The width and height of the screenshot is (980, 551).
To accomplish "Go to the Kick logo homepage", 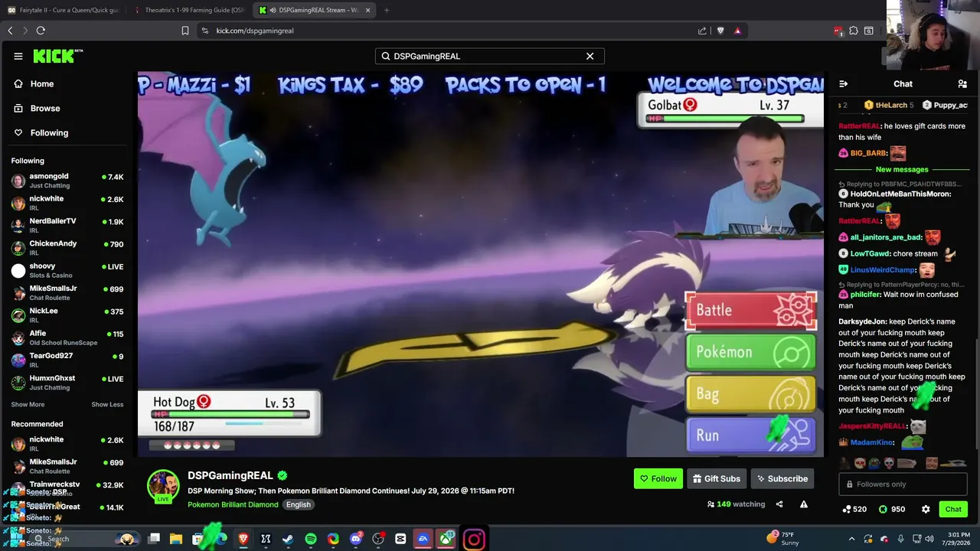I will [x=57, y=56].
